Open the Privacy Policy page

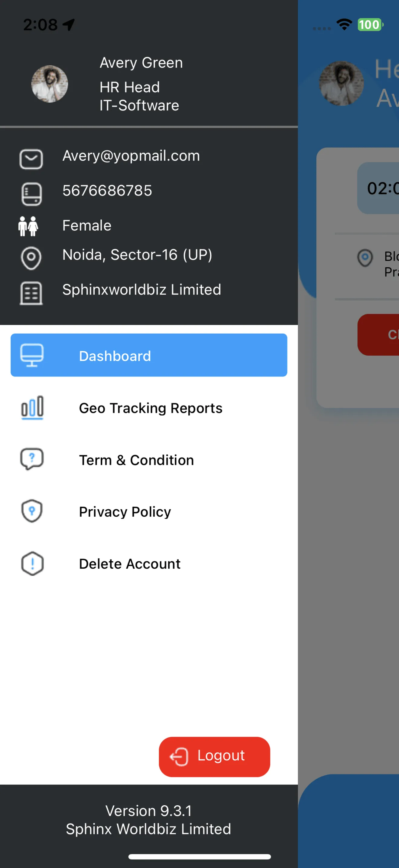(149, 511)
